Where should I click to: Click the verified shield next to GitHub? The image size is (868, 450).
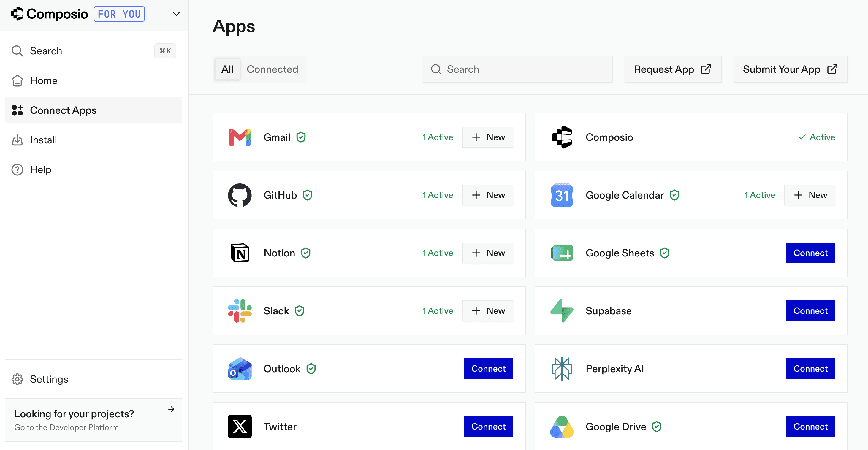tap(307, 195)
